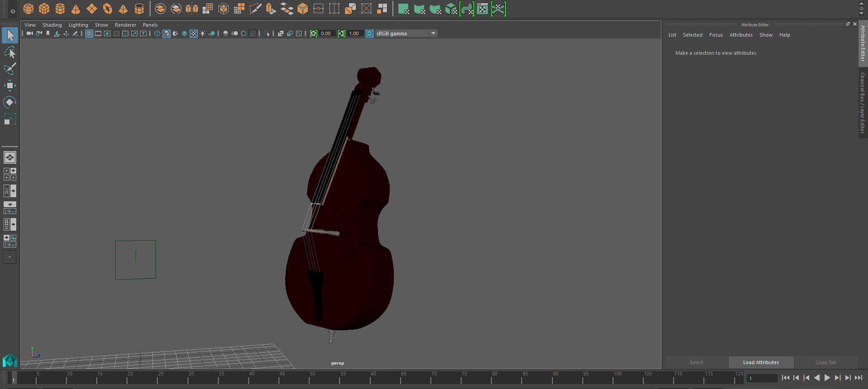
Task: Select the Scale tool in toolbox
Action: [x=10, y=119]
